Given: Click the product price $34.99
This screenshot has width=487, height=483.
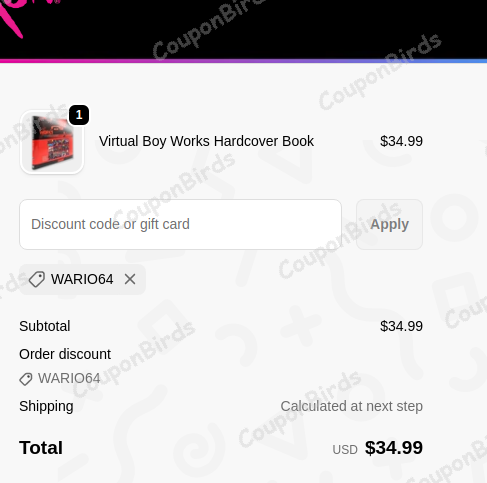Looking at the screenshot, I should tap(401, 141).
